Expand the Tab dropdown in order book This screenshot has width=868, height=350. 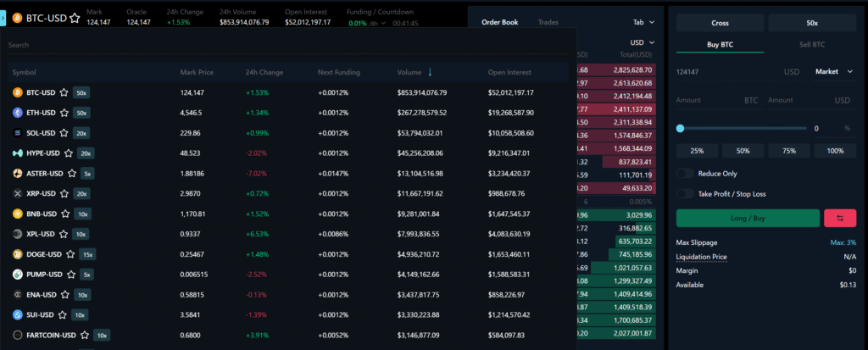pos(643,22)
